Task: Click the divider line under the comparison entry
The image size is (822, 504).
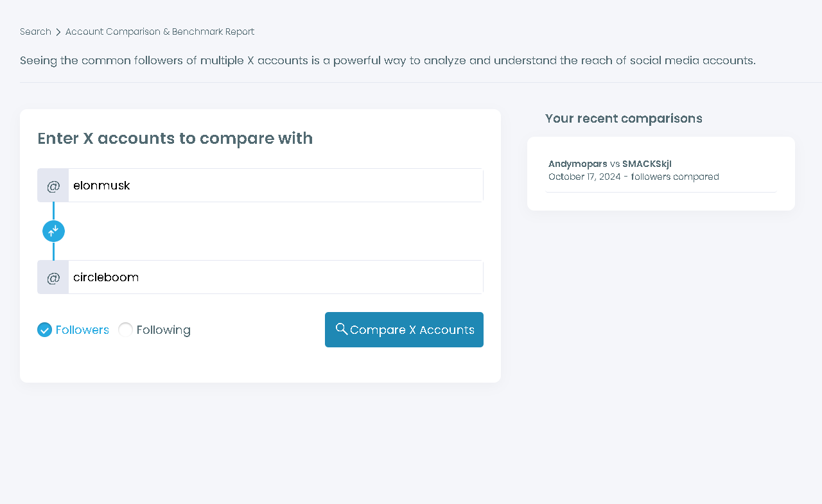Action: (661, 191)
